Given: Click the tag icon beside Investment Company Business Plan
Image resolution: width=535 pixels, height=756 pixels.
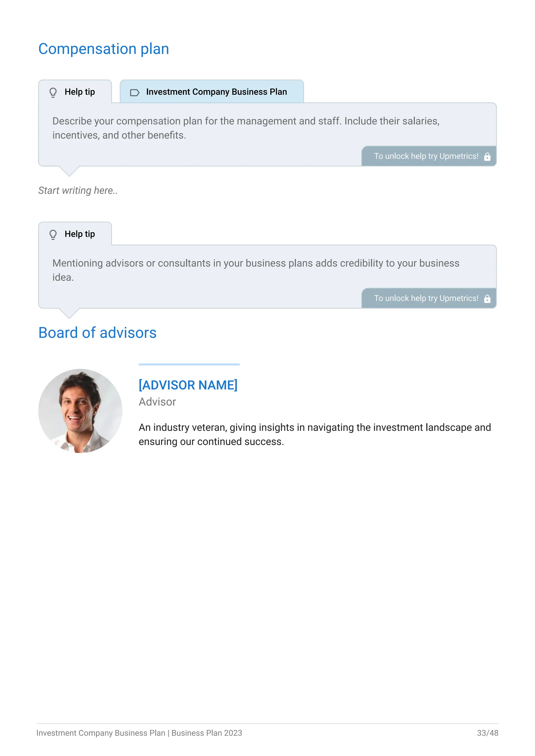Looking at the screenshot, I should click(x=135, y=92).
